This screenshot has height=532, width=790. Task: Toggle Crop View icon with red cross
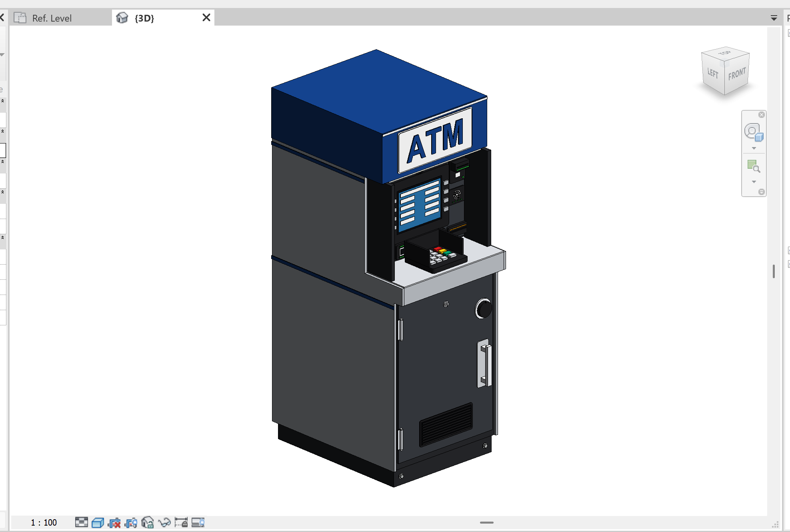114,522
